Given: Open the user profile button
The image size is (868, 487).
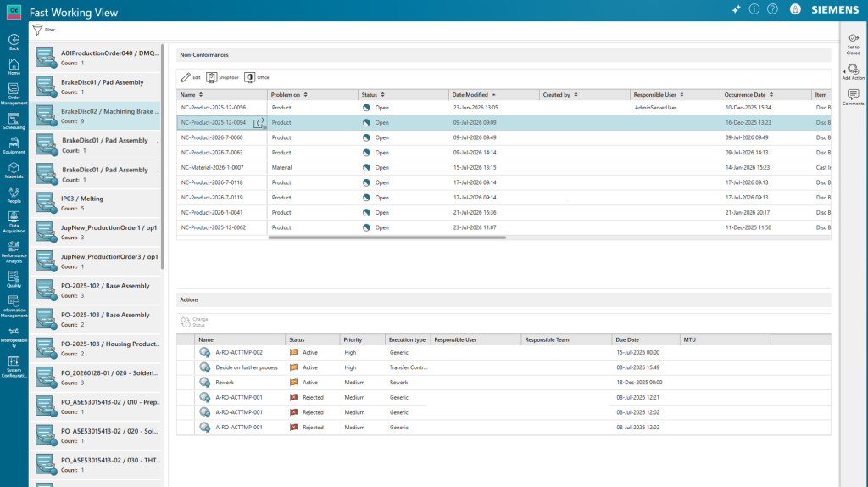Looking at the screenshot, I should pyautogui.click(x=795, y=9).
